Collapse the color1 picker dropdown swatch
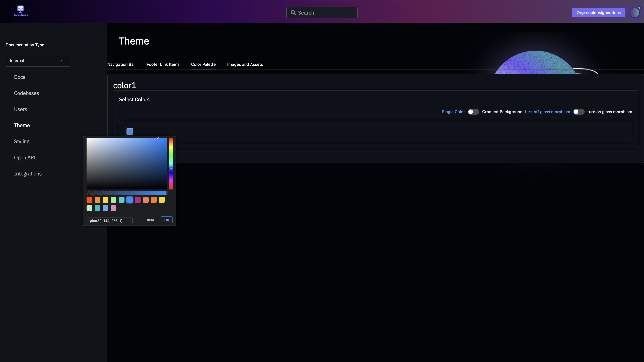644x362 pixels. click(130, 131)
